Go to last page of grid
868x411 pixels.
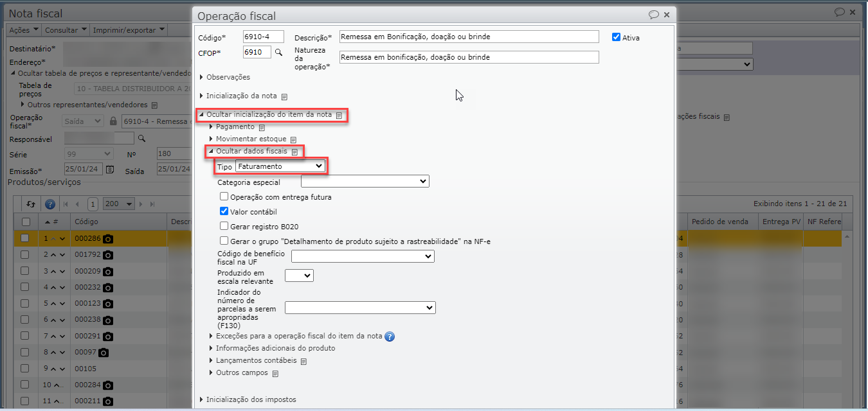(x=152, y=204)
